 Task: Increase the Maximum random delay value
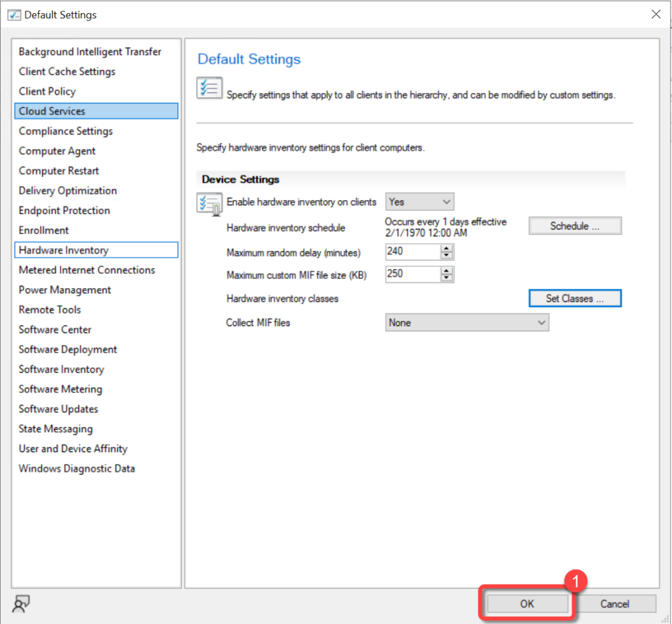(x=448, y=248)
